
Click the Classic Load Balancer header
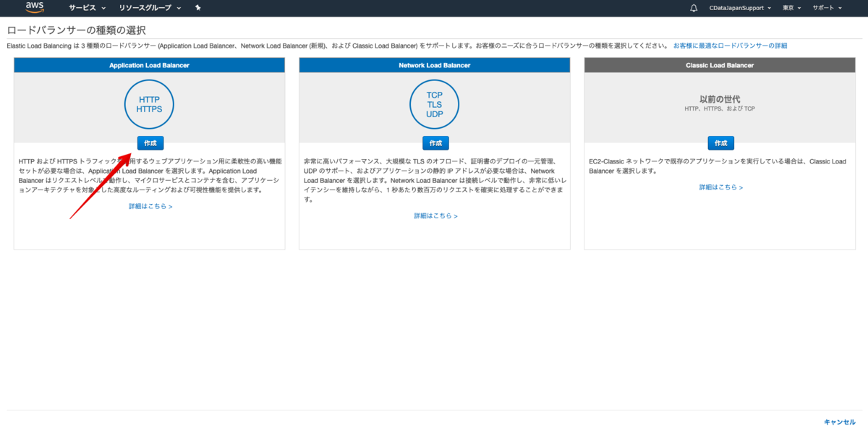[x=720, y=65]
